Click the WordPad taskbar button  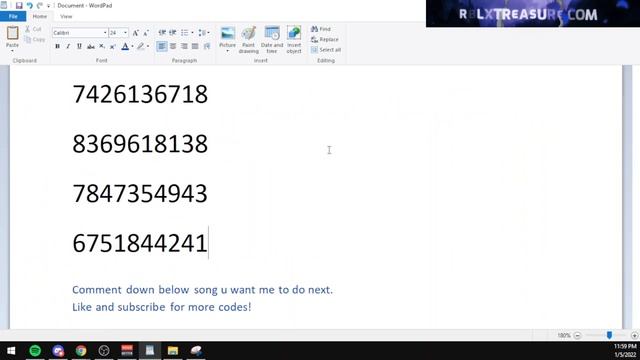click(x=150, y=351)
